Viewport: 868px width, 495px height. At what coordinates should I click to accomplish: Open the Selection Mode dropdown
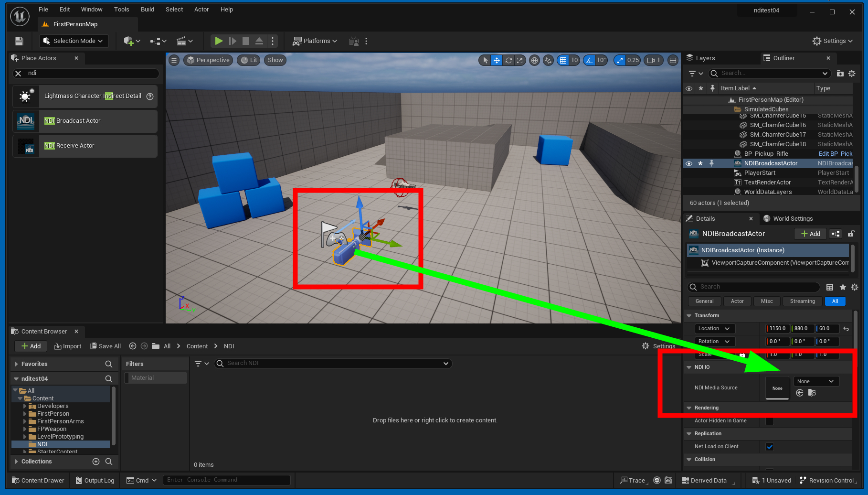74,41
